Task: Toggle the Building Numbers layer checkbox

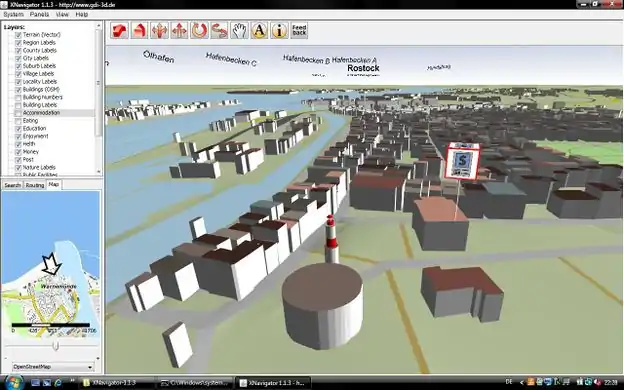Action: click(x=18, y=98)
